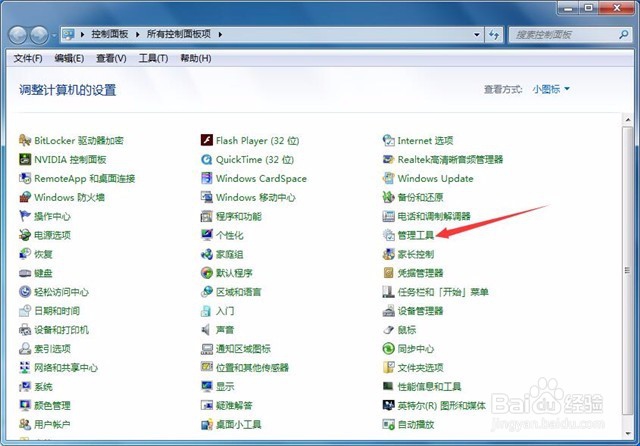Click the address bar refresh button
The height and width of the screenshot is (446, 640).
tap(494, 35)
